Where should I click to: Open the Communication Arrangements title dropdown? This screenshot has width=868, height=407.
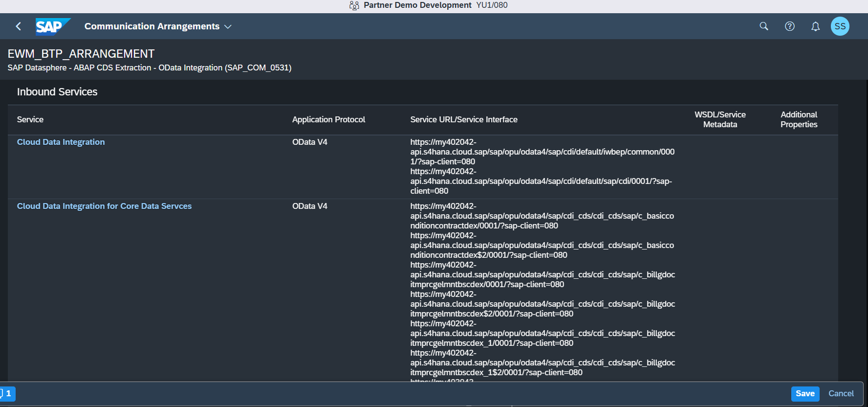[x=158, y=26]
